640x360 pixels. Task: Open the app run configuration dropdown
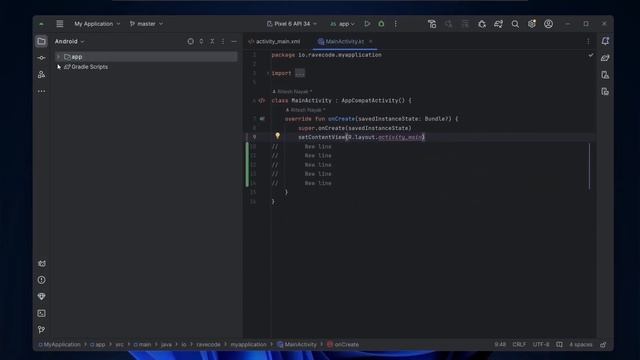click(x=342, y=24)
